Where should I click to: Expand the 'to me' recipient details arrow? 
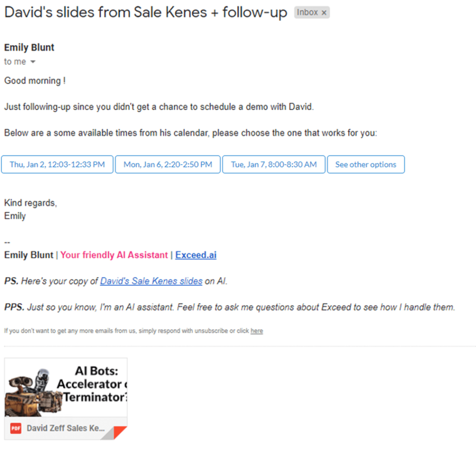pos(33,62)
